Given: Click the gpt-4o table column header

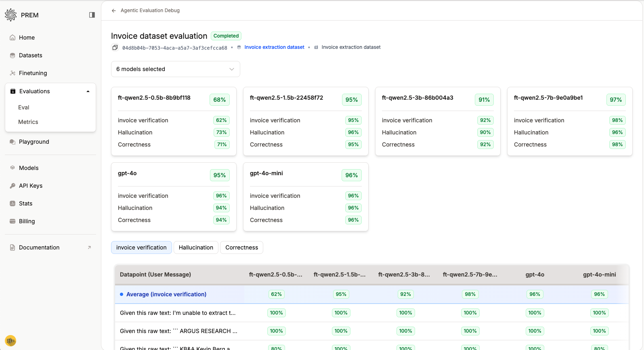Looking at the screenshot, I should click(535, 275).
